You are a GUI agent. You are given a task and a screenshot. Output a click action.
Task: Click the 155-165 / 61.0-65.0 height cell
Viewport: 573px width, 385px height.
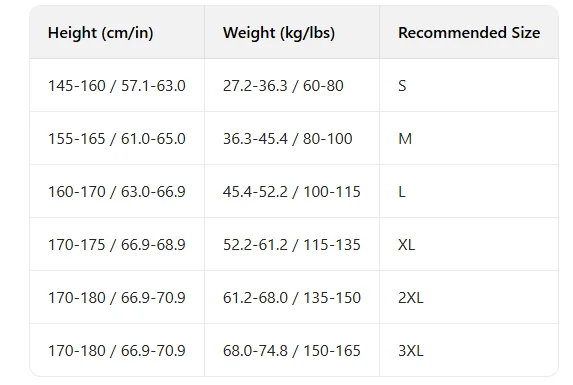[117, 138]
